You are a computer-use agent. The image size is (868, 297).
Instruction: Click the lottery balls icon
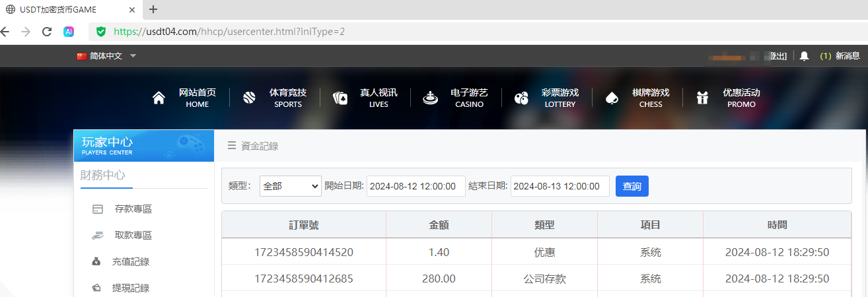521,98
